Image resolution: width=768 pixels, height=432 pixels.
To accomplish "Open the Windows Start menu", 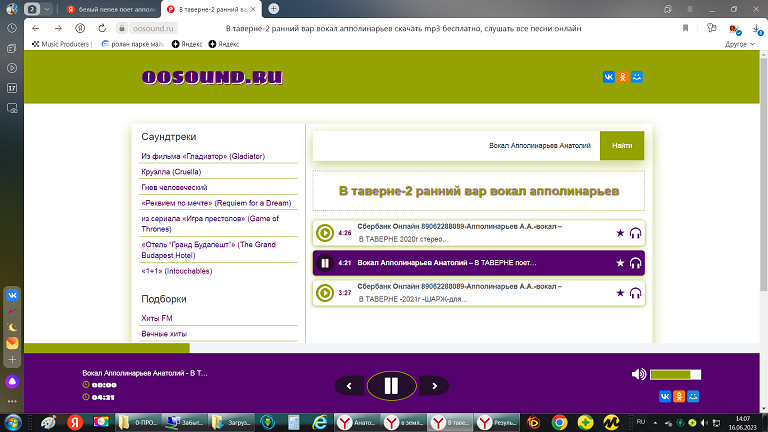I will point(13,422).
